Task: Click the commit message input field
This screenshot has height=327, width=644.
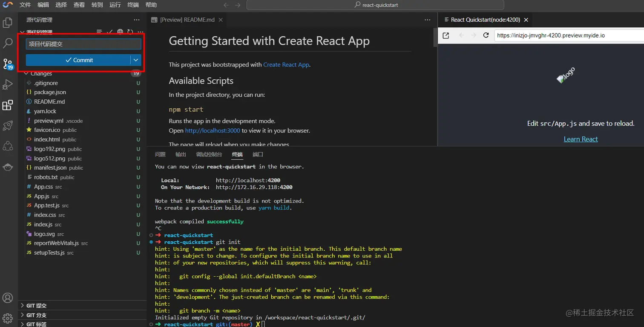Action: [x=83, y=44]
